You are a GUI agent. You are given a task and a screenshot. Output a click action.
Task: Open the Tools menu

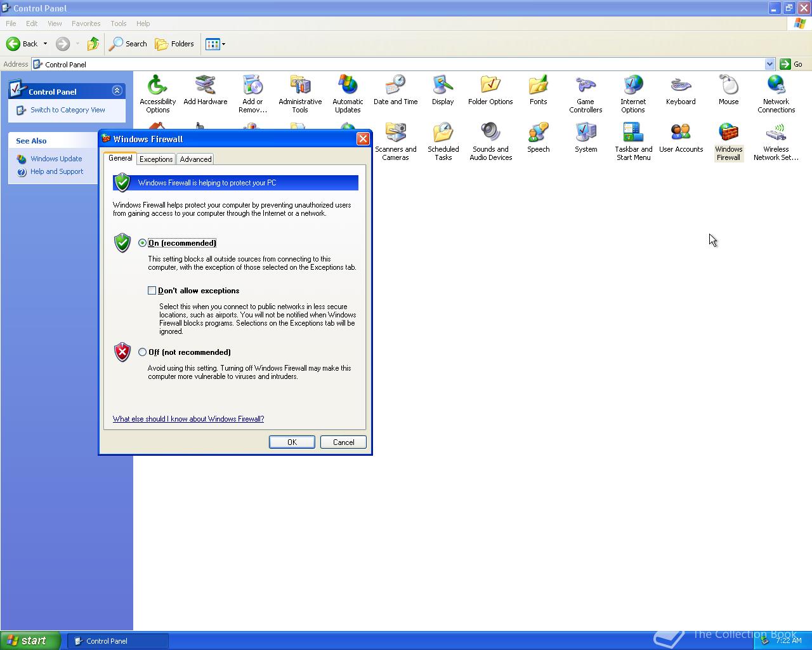pos(119,23)
